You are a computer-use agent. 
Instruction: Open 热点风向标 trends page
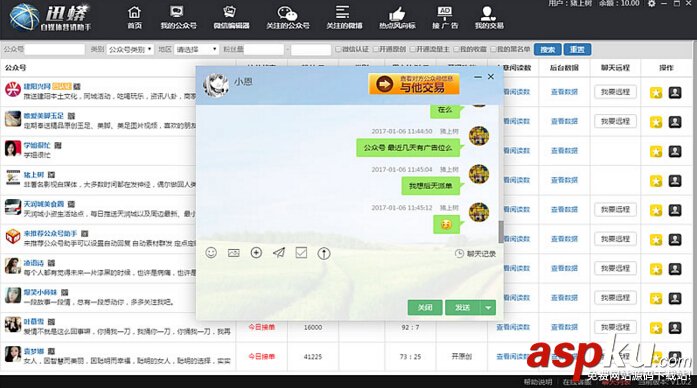[397, 18]
